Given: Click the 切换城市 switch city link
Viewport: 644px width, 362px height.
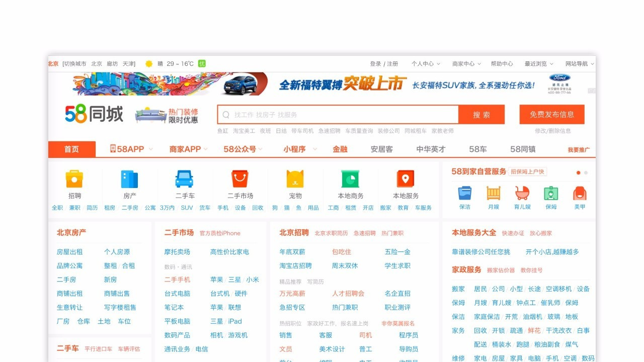Looking at the screenshot, I should click(x=74, y=64).
